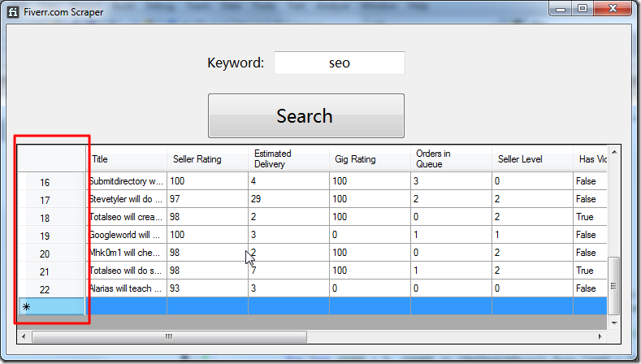Click the horizontal scrollbar thumb
The width and height of the screenshot is (641, 364).
click(x=169, y=336)
